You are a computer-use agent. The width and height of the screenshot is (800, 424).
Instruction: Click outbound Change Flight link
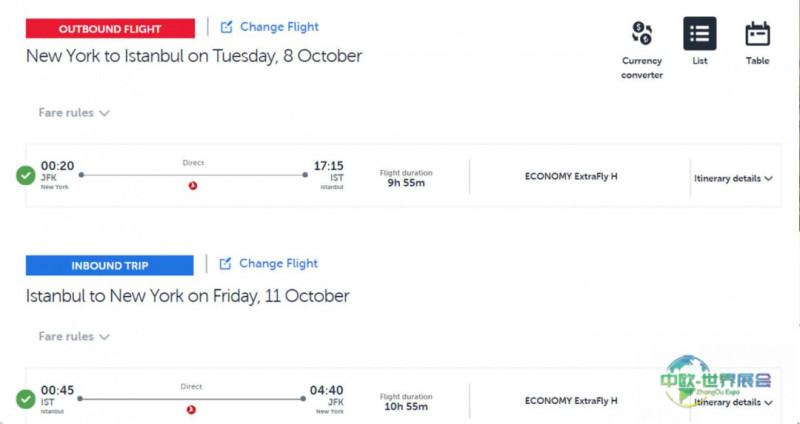pyautogui.click(x=279, y=27)
